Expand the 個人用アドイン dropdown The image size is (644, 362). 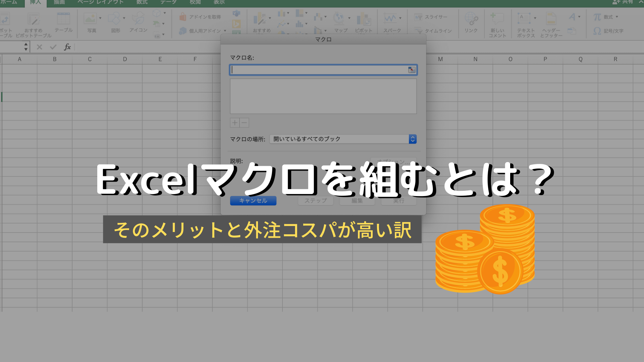click(225, 31)
